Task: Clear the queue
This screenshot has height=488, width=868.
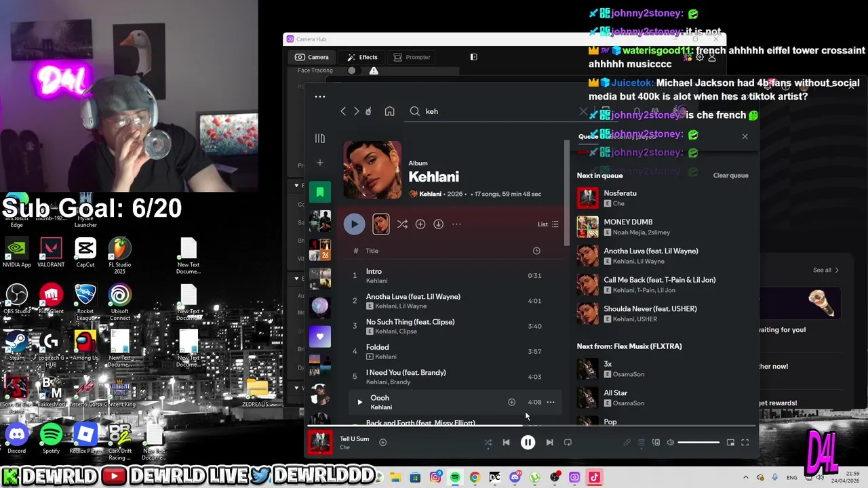Action: (730, 176)
